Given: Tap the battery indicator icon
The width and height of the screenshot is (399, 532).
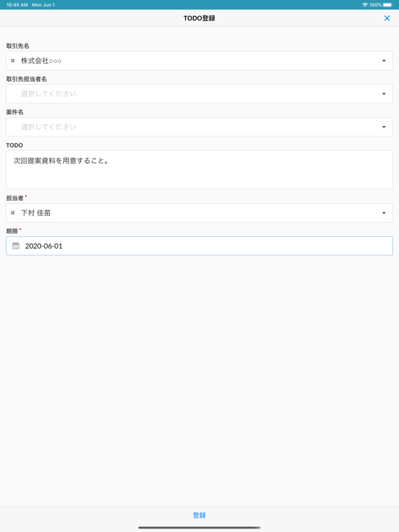Looking at the screenshot, I should click(x=388, y=5).
